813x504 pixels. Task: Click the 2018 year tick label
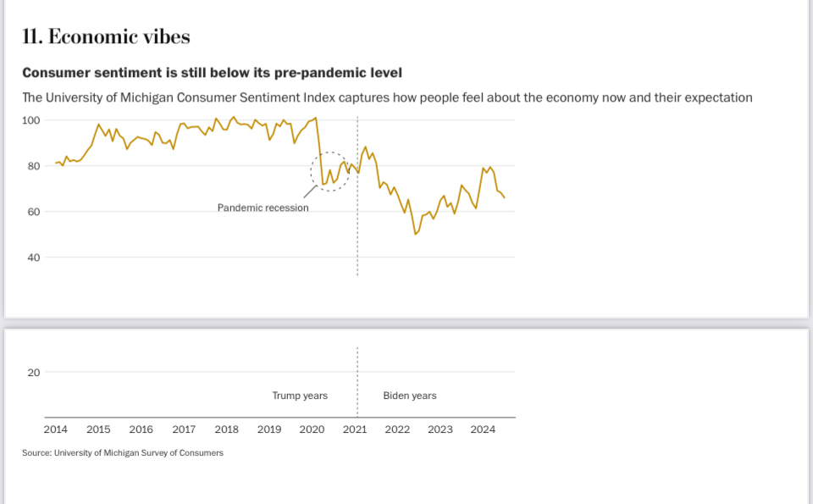[226, 429]
